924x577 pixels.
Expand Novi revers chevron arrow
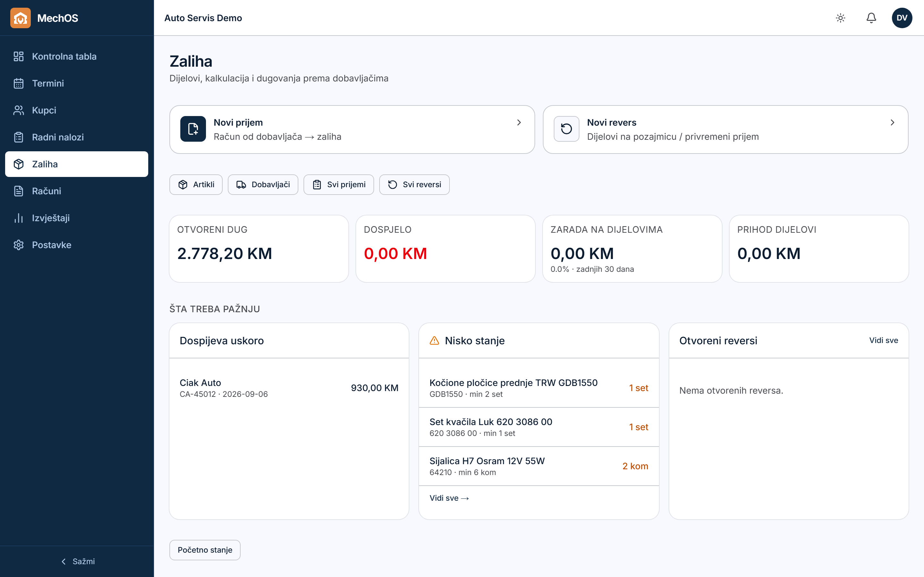pyautogui.click(x=892, y=122)
